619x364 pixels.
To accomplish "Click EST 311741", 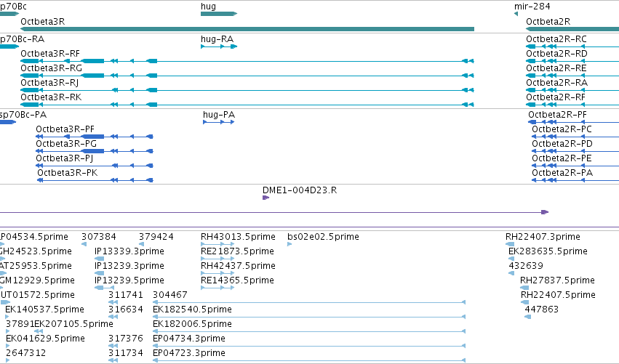I will point(126,296).
